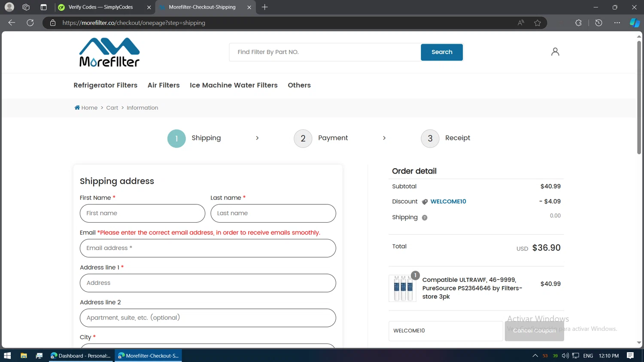Screen dimensions: 644x362
Task: Open Ice Machine Water Filters menu
Action: click(234, 85)
